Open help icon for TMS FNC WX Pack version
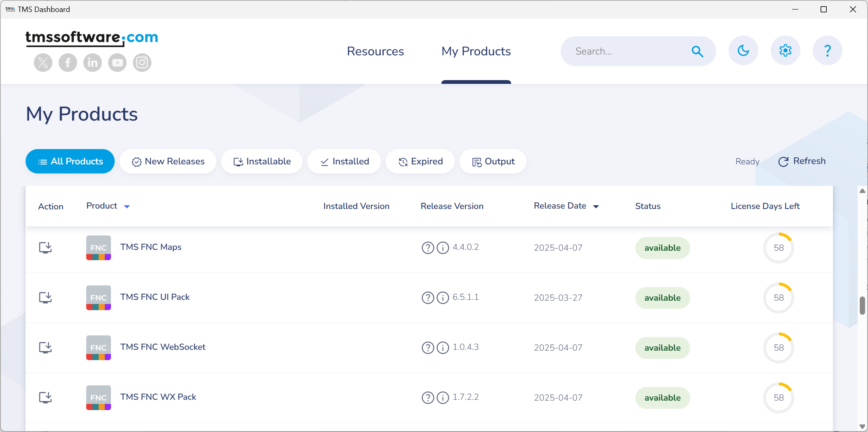The height and width of the screenshot is (432, 868). point(428,398)
